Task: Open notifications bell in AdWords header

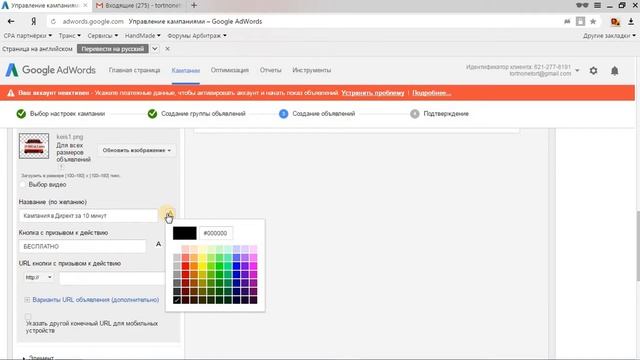Action: (x=615, y=71)
